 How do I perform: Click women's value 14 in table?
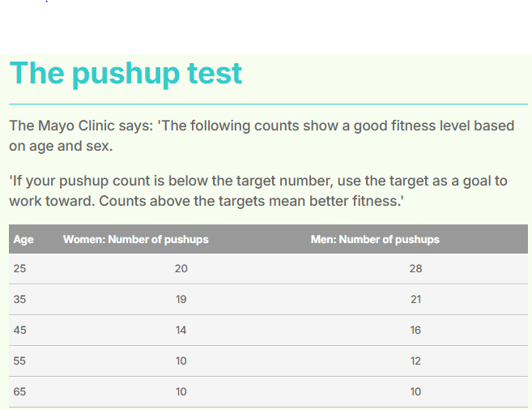point(181,330)
